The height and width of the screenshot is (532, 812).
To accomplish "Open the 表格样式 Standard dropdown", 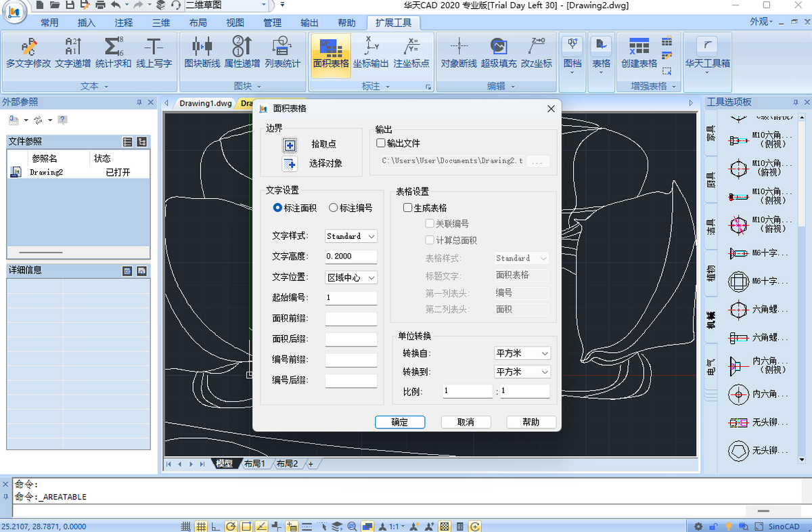I will 522,258.
